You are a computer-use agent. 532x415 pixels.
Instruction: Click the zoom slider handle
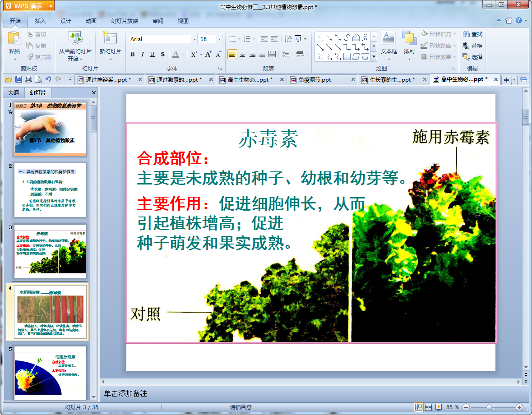(x=489, y=407)
